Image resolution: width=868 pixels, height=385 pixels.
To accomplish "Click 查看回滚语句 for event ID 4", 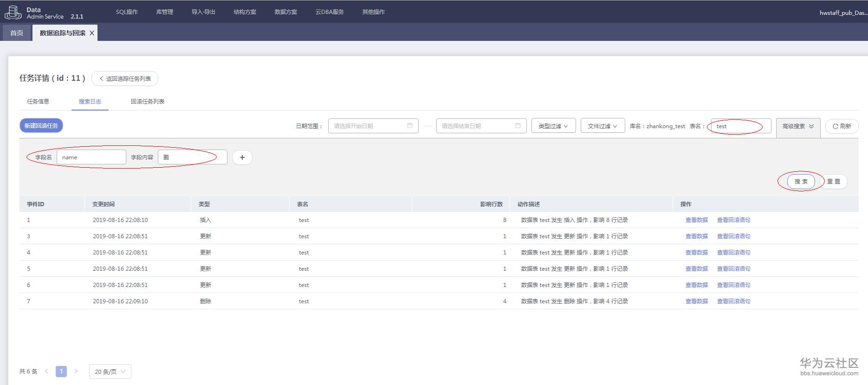I will click(734, 253).
